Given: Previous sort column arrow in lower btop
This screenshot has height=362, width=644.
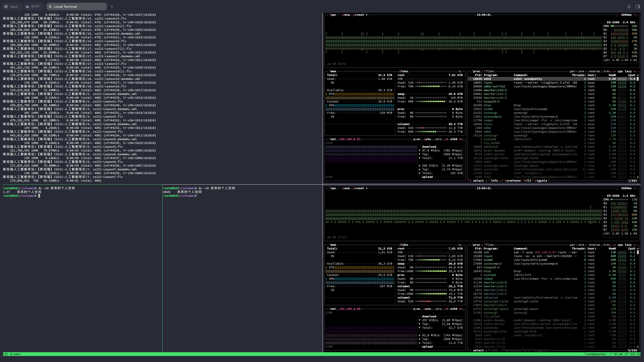Looking at the screenshot, I should pos(615,245).
